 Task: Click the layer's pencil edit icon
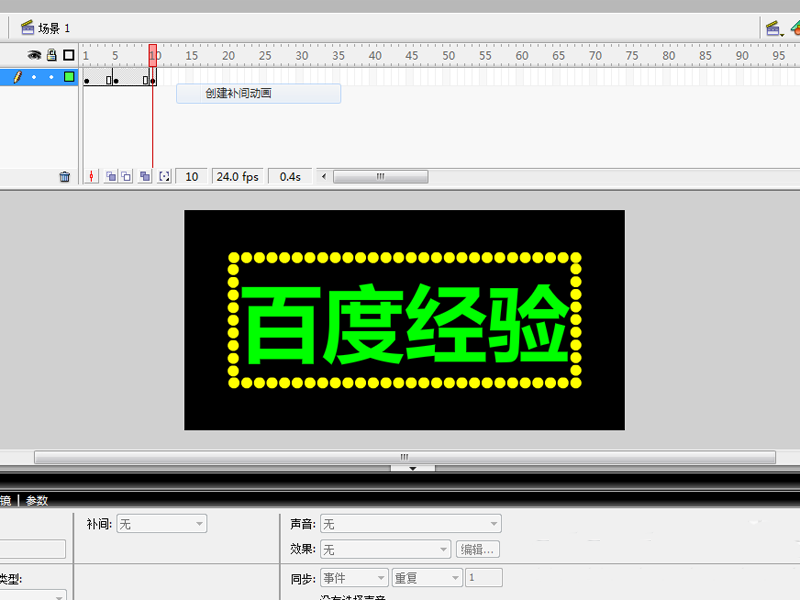[17, 77]
